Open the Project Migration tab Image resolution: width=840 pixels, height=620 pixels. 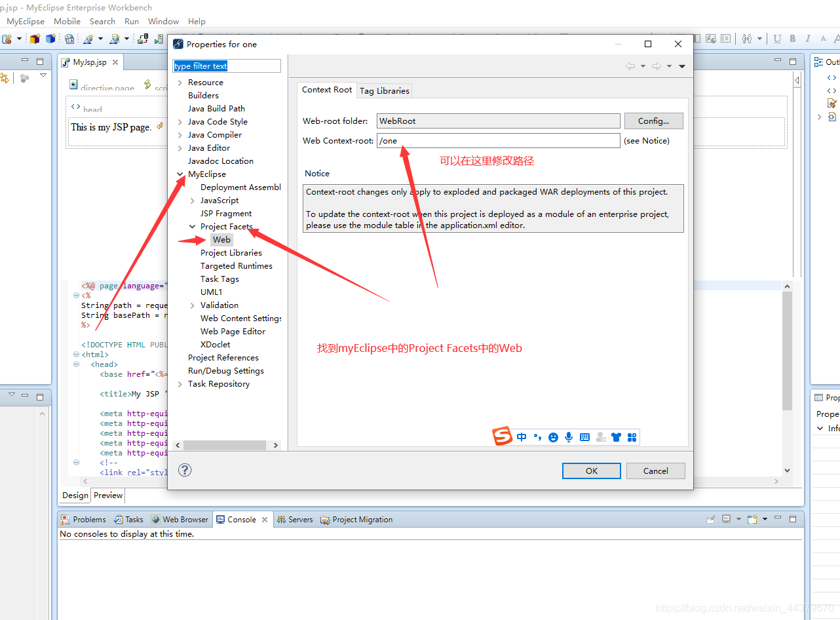pyautogui.click(x=356, y=520)
